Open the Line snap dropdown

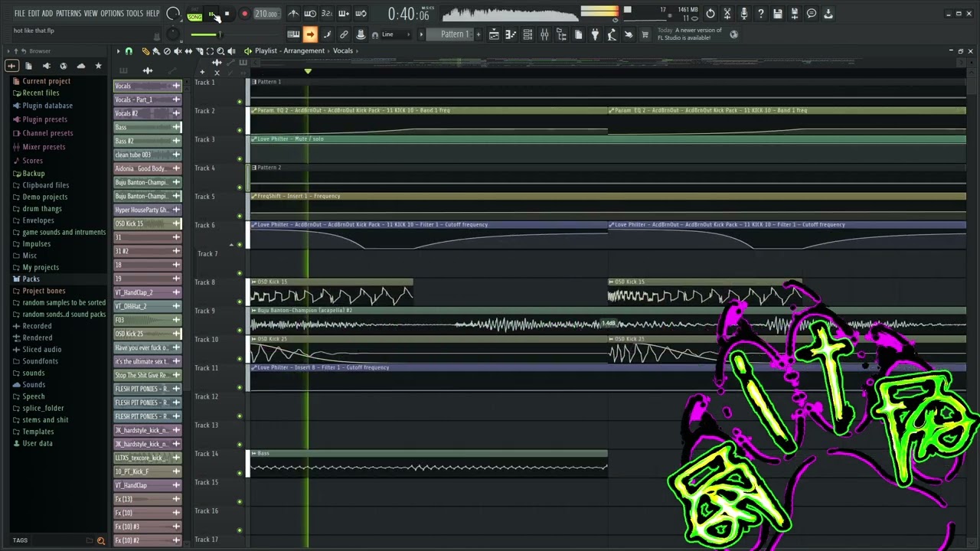(x=396, y=34)
